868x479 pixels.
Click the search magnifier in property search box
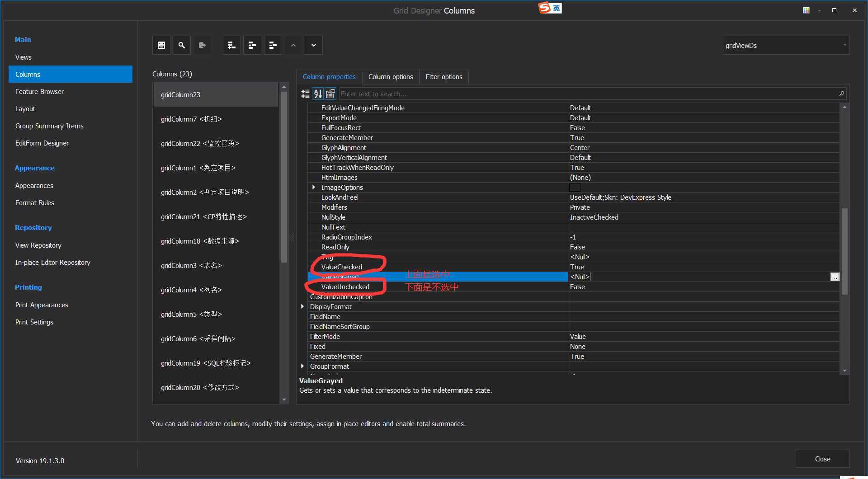[x=841, y=94]
